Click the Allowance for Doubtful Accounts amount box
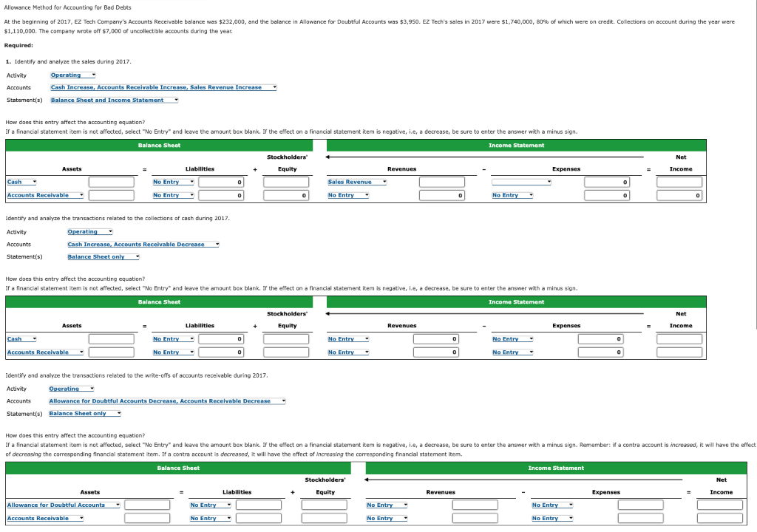Screen dimensions: 757x532 click(x=147, y=505)
